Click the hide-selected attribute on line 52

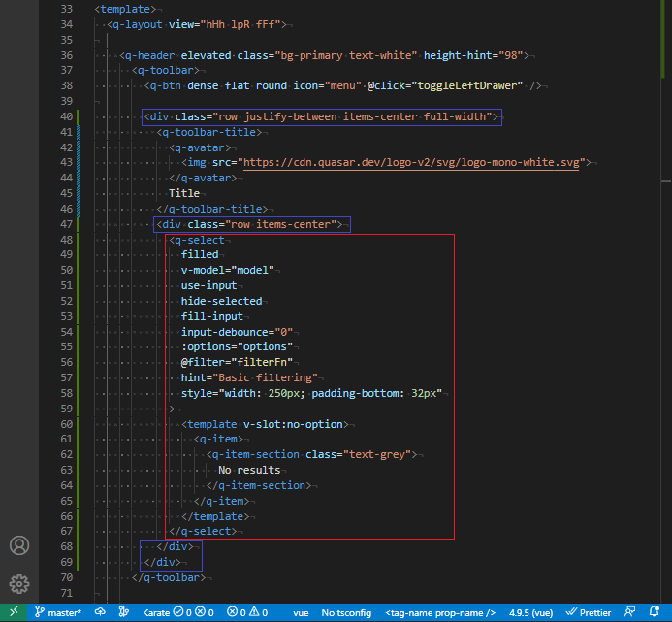[221, 301]
